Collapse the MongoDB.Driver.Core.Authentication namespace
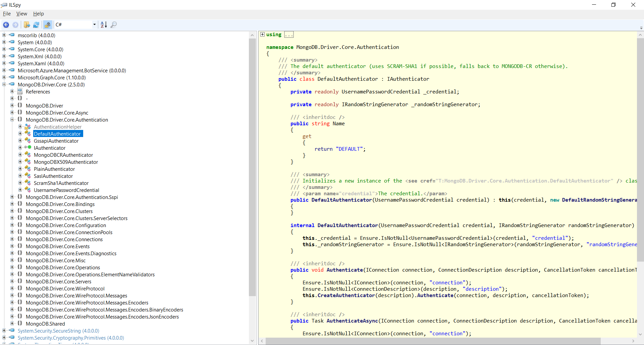The image size is (644, 345). tap(12, 120)
